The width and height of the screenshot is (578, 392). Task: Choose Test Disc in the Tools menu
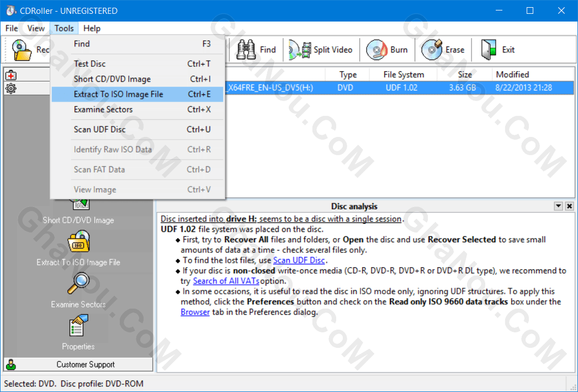137,64
